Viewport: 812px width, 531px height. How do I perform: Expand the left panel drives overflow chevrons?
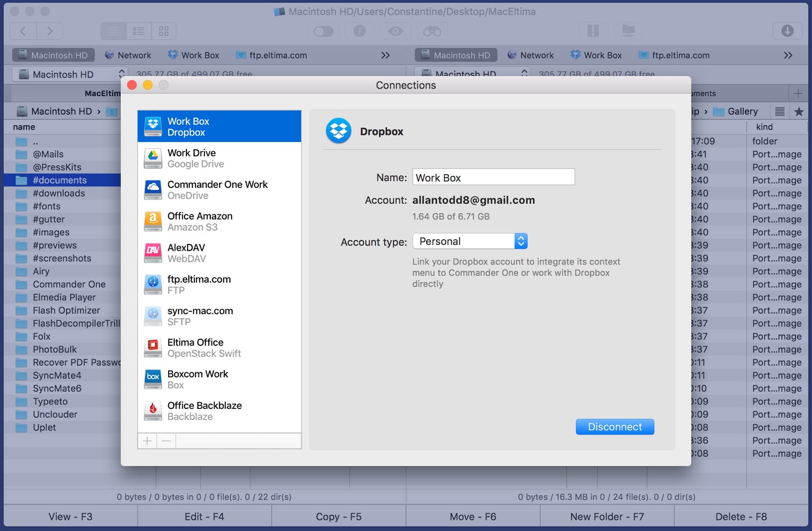pyautogui.click(x=386, y=55)
